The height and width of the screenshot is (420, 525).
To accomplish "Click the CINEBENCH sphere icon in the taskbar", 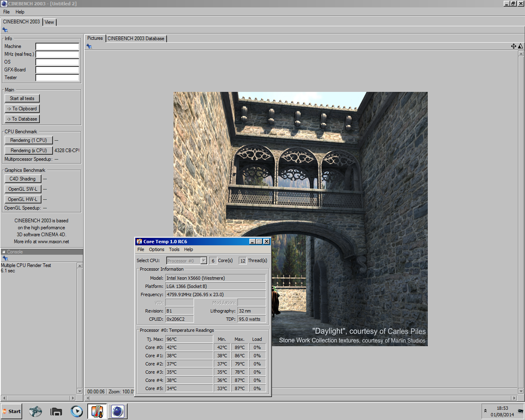I will (118, 411).
